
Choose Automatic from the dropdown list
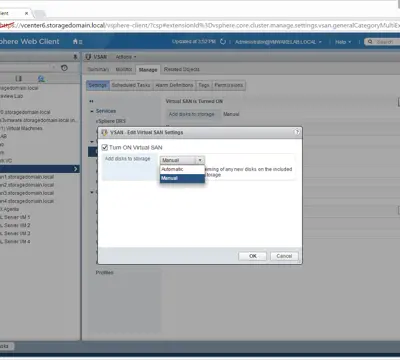coord(182,169)
